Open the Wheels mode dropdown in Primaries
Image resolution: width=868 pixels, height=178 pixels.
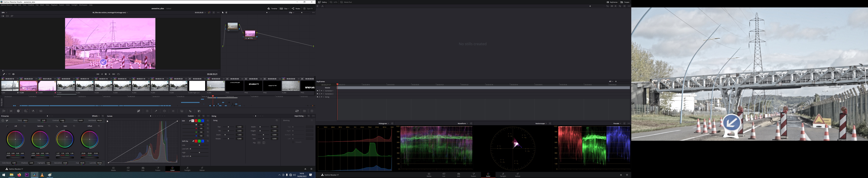(x=96, y=116)
